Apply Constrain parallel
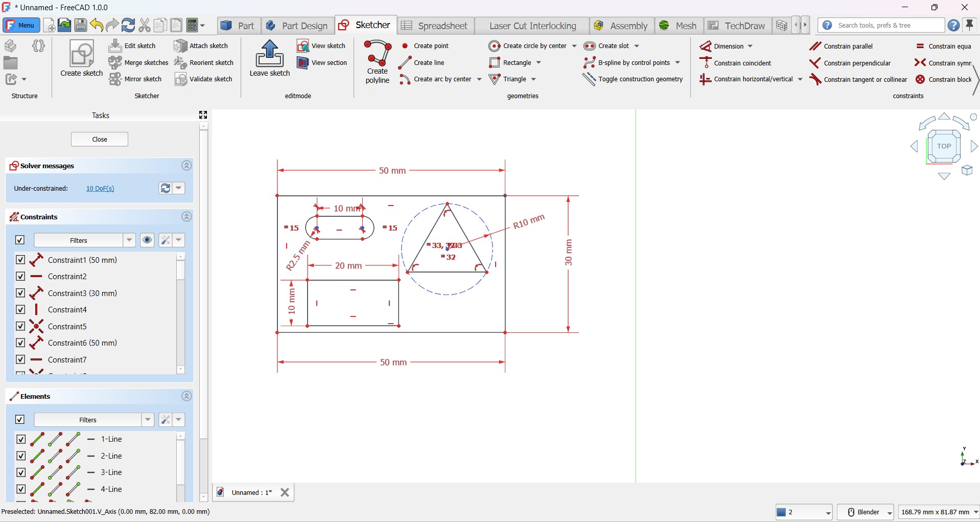980x522 pixels. tap(842, 46)
